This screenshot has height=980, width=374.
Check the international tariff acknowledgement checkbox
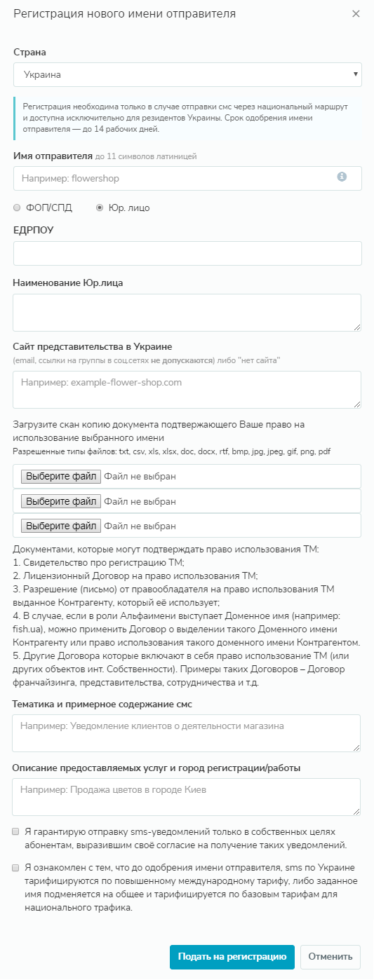click(15, 868)
